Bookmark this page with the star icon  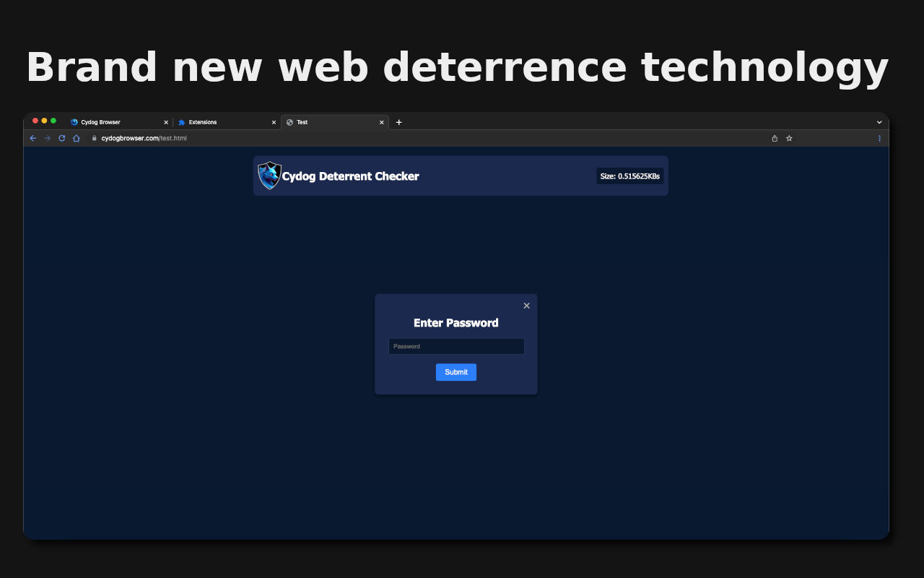[789, 138]
